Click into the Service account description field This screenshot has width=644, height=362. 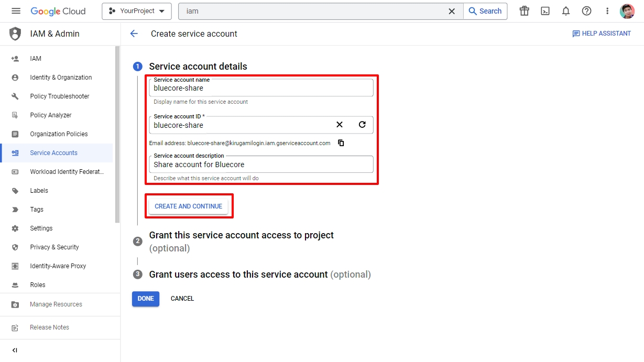pyautogui.click(x=261, y=164)
